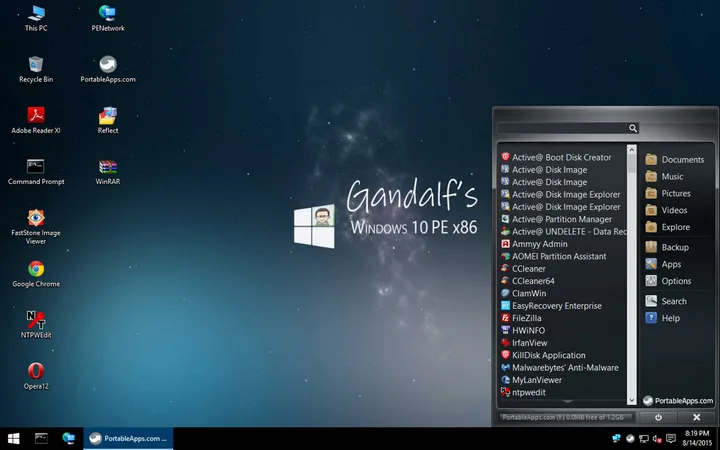Image resolution: width=720 pixels, height=450 pixels.
Task: Launch AOMEI Partition Assistant
Action: point(553,256)
